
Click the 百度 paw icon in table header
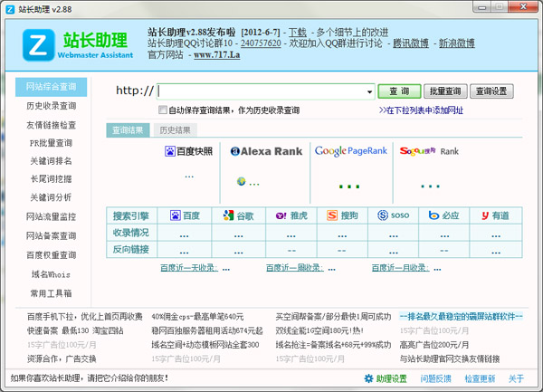coord(176,215)
